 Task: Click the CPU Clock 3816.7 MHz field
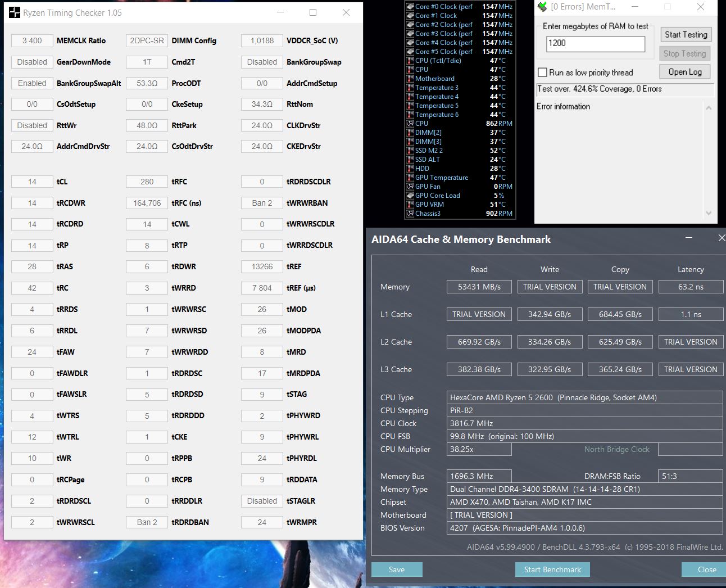click(584, 423)
